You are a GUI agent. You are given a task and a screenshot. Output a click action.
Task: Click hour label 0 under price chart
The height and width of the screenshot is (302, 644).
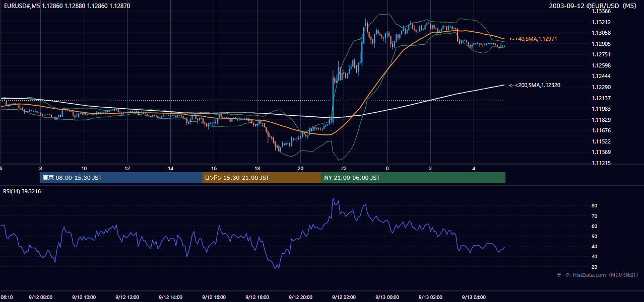(x=387, y=168)
